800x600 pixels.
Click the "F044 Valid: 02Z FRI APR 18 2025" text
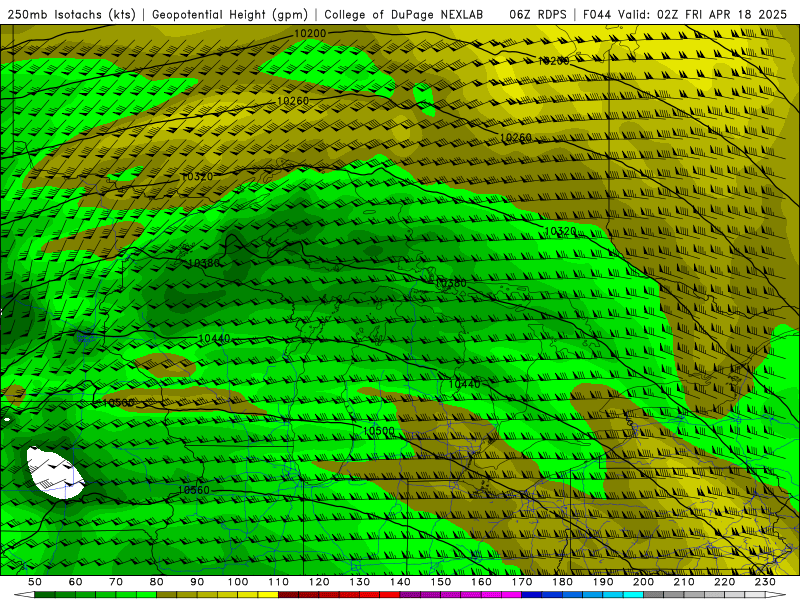pyautogui.click(x=685, y=15)
